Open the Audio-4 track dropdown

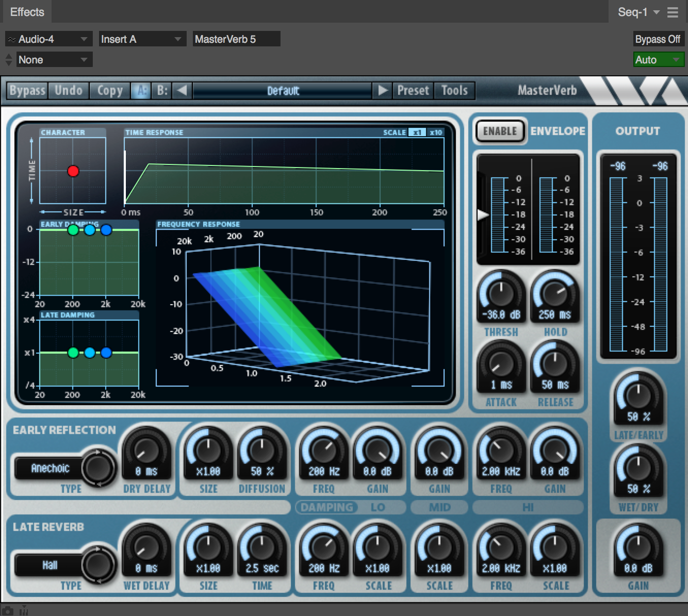click(48, 39)
